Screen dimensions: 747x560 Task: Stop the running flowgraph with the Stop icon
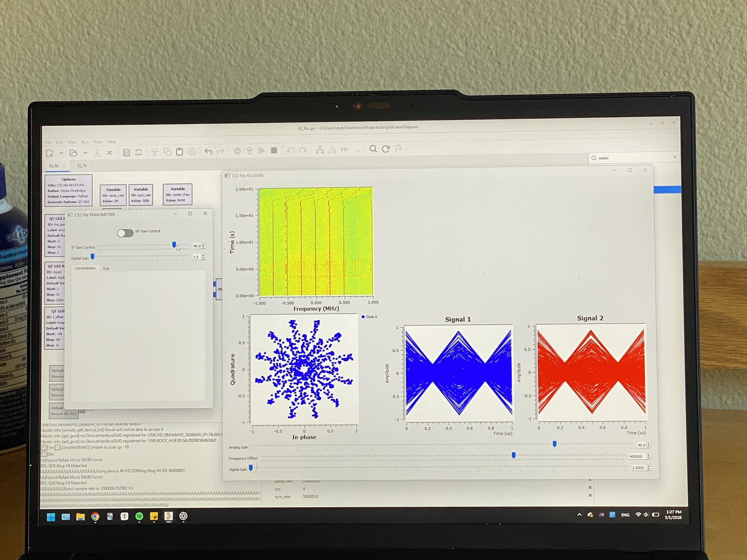coord(274,150)
